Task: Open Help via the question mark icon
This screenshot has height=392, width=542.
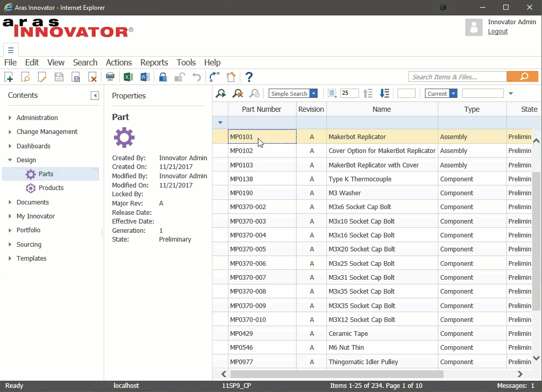Action: (x=249, y=77)
